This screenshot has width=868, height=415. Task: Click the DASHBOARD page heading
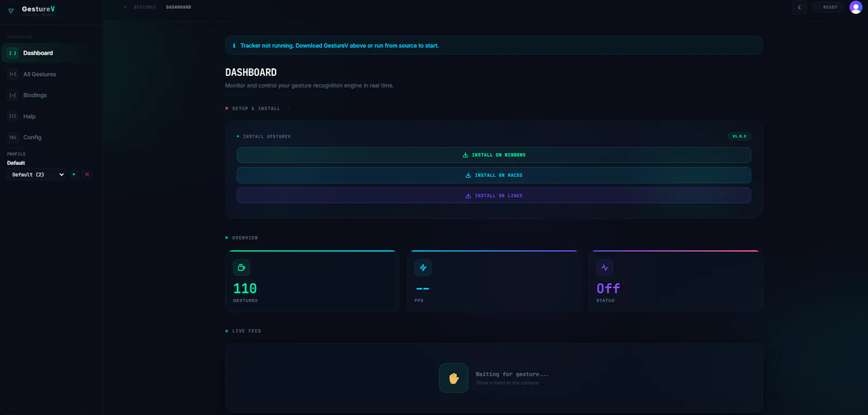coord(251,72)
